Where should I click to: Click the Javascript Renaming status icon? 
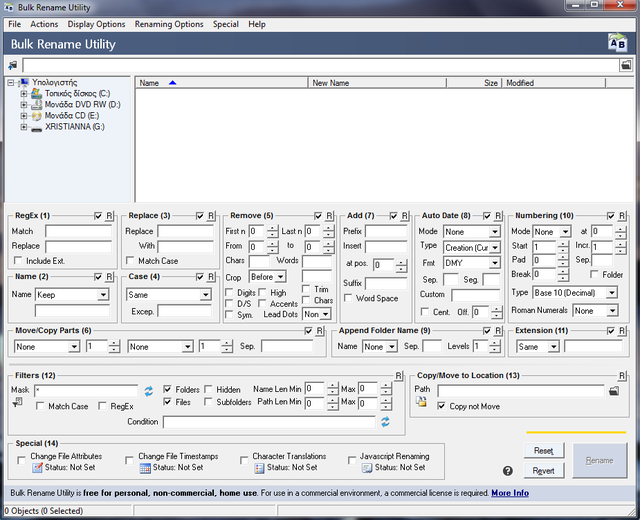tap(367, 468)
